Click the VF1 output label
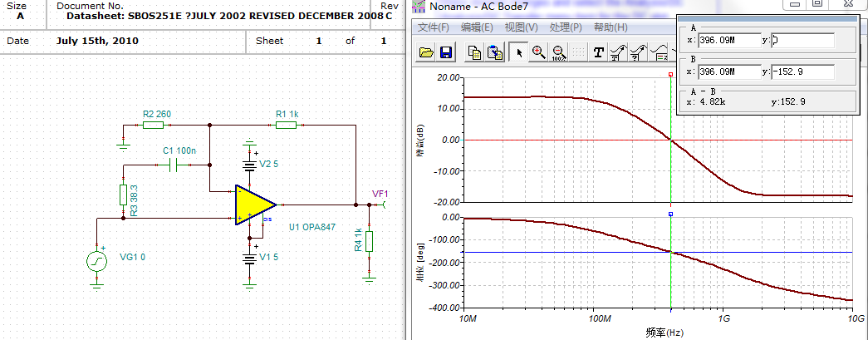The image size is (868, 340). (380, 193)
